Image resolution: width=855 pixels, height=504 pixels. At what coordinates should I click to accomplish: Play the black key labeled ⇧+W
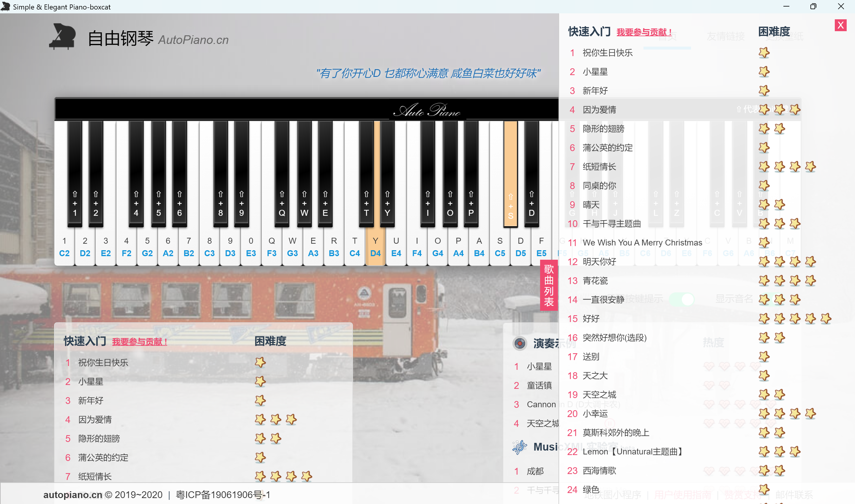pos(304,174)
